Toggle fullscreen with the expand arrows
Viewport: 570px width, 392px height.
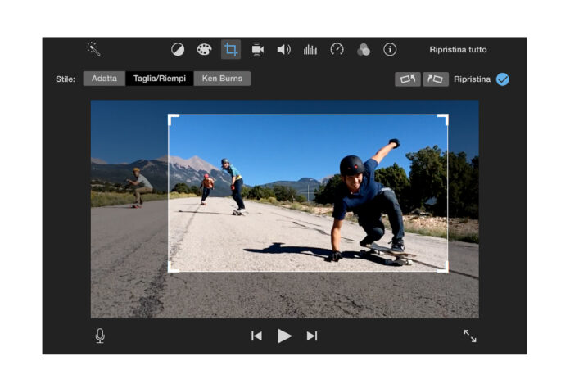click(469, 336)
